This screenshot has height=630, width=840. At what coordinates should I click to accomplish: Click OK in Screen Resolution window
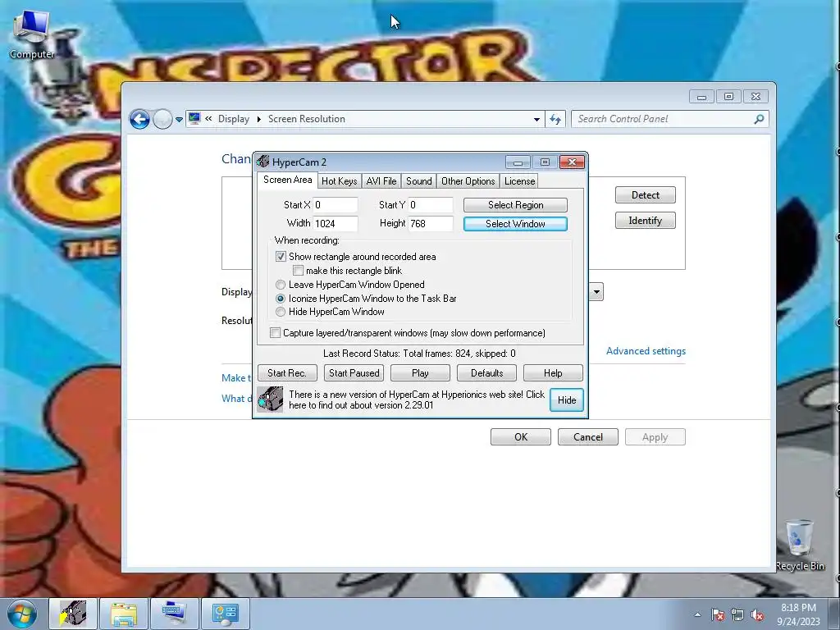(521, 437)
